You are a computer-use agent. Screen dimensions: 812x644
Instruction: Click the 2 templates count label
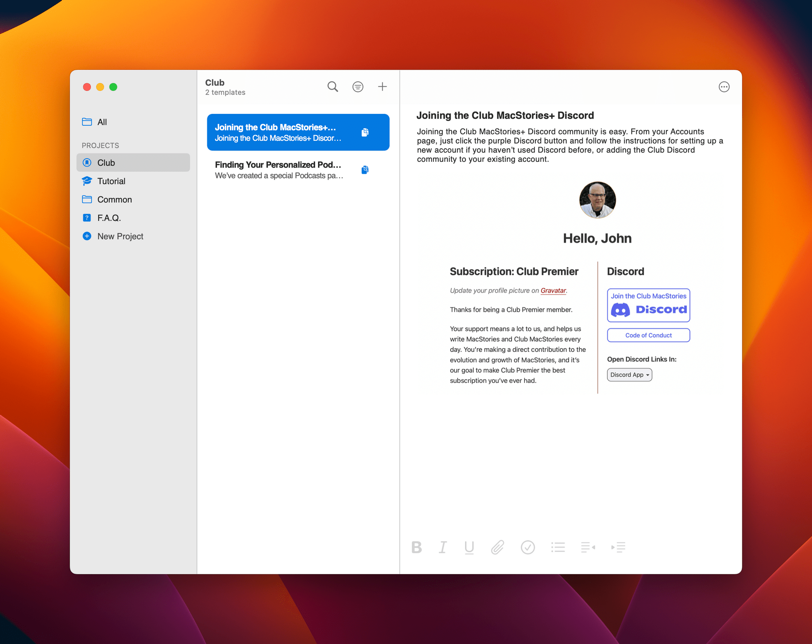225,92
